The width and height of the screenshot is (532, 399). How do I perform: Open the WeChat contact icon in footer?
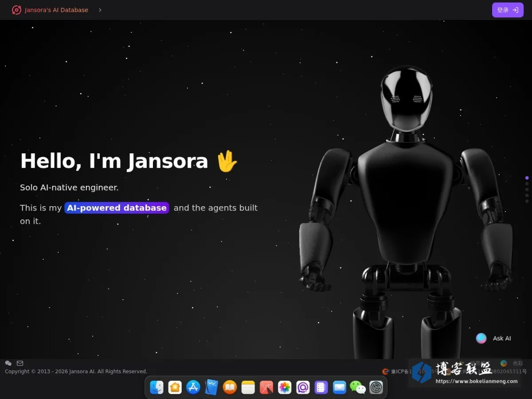point(8,363)
